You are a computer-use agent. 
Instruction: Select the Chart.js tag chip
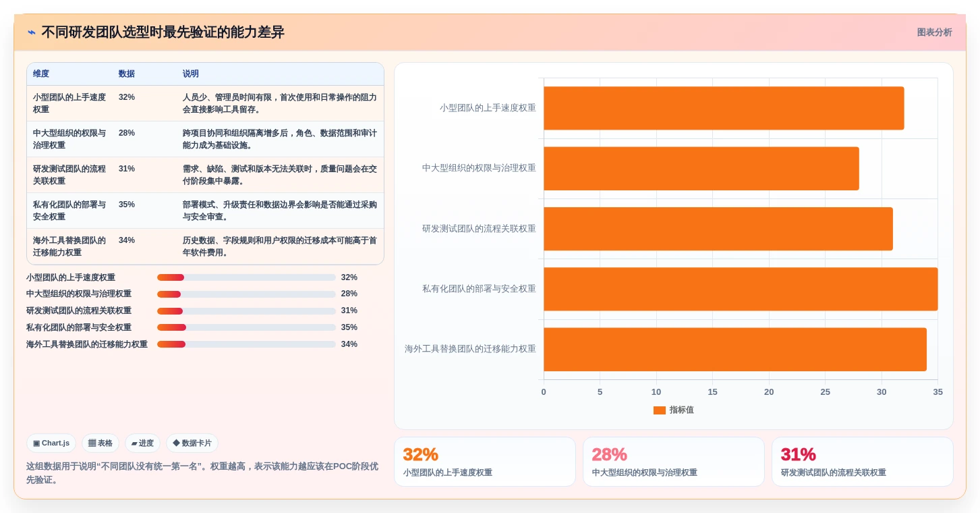[x=51, y=443]
